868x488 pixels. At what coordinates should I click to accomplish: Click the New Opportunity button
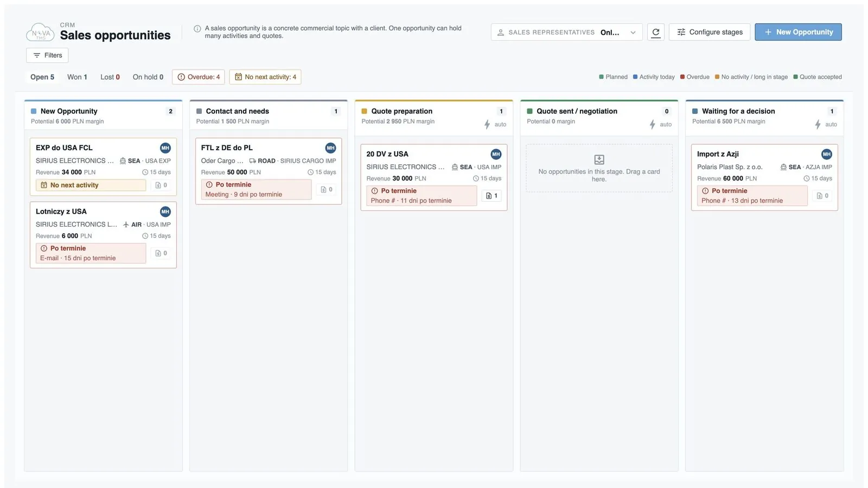798,32
